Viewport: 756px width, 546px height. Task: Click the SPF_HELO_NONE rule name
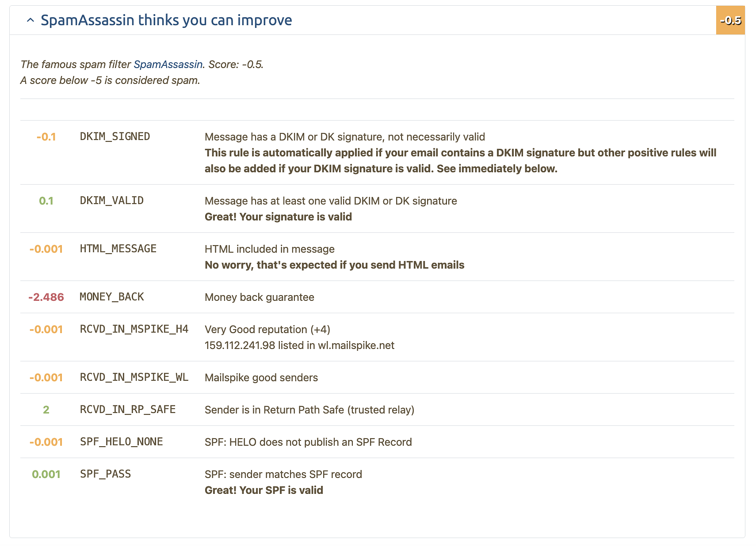coord(122,442)
